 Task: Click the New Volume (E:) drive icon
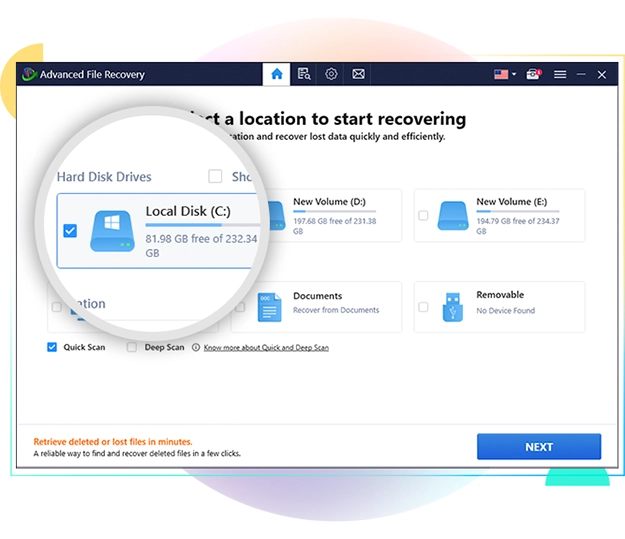[x=453, y=216]
